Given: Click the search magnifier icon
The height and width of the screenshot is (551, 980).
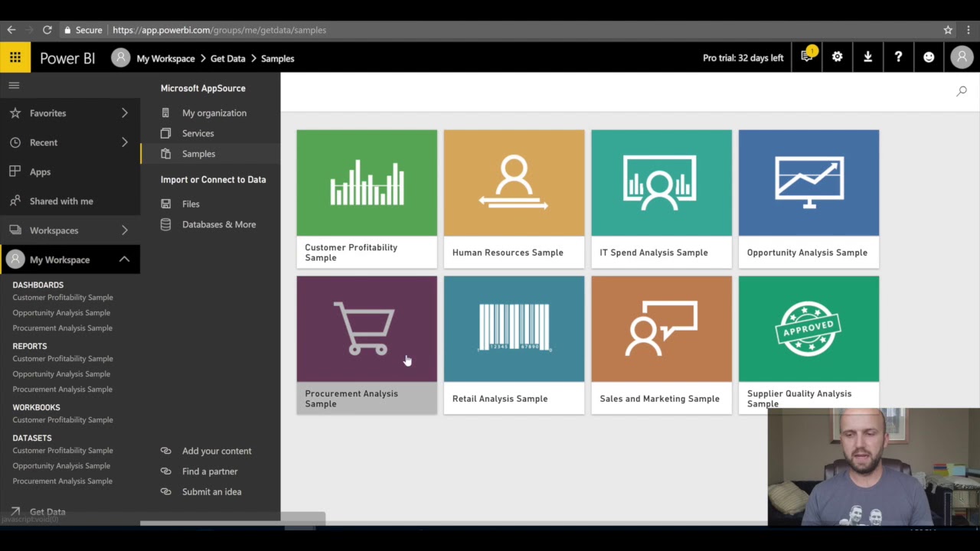Looking at the screenshot, I should [x=962, y=91].
